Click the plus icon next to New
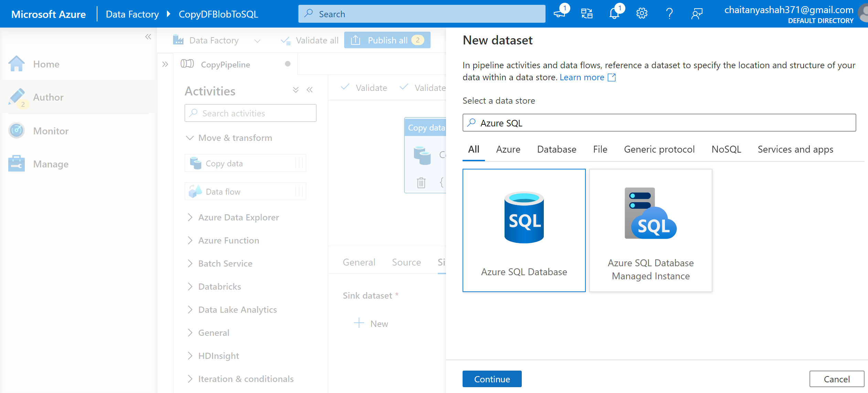 click(x=359, y=323)
